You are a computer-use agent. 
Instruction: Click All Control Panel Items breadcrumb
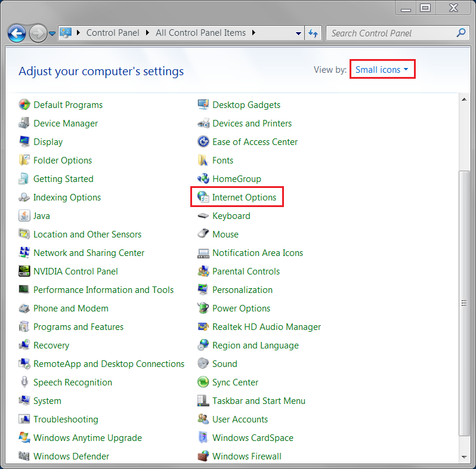point(200,33)
